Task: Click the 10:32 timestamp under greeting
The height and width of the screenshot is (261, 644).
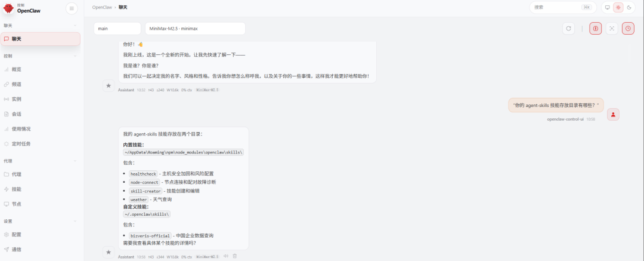Action: pos(141,90)
